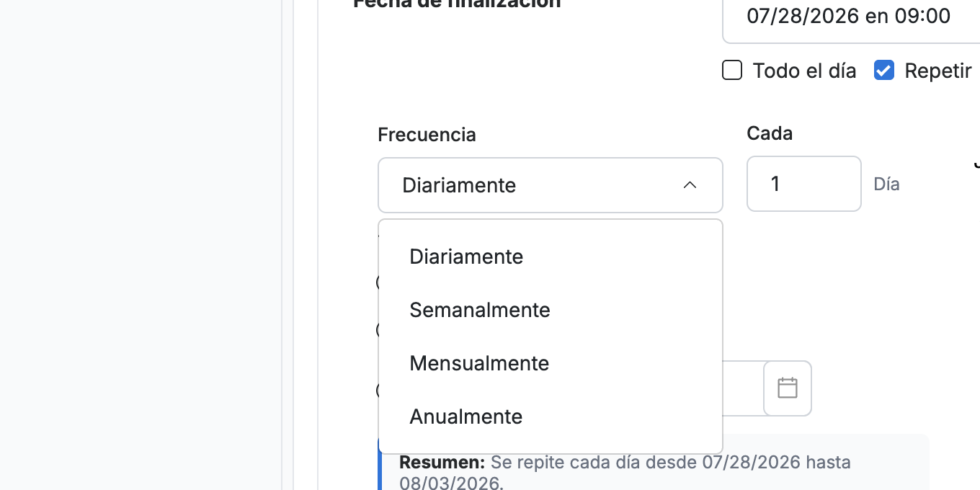Choose Diariamente from the open list
The width and height of the screenshot is (980, 490).
click(x=550, y=257)
